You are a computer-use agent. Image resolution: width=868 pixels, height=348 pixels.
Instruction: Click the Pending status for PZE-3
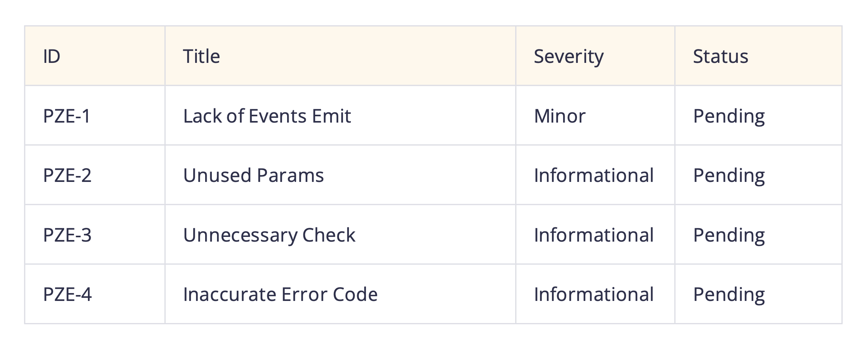coord(729,235)
